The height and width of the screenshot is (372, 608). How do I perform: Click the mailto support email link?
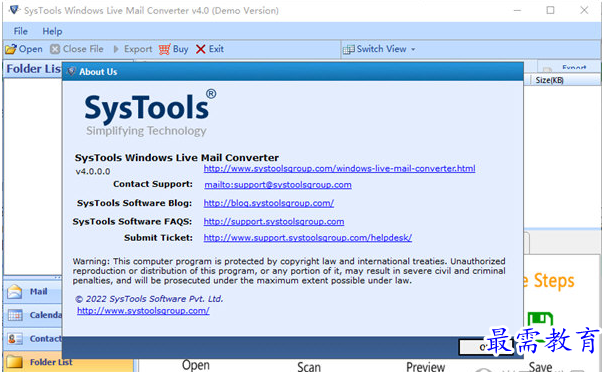(278, 185)
